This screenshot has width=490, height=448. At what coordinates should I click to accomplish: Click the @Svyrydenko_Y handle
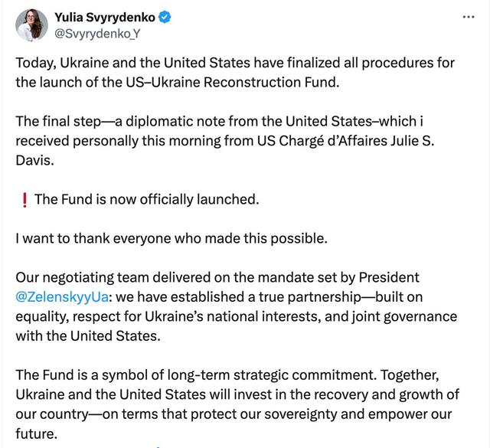(97, 33)
